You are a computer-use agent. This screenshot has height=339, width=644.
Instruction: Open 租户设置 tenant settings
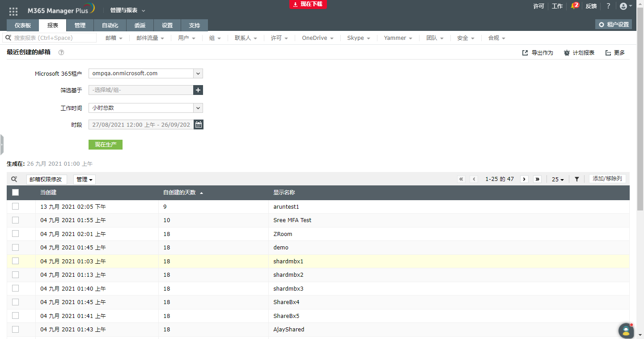[x=614, y=25]
